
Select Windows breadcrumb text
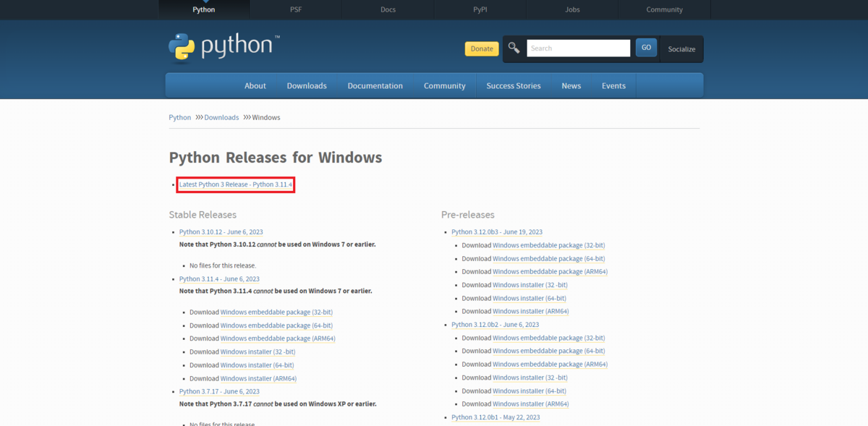click(266, 117)
